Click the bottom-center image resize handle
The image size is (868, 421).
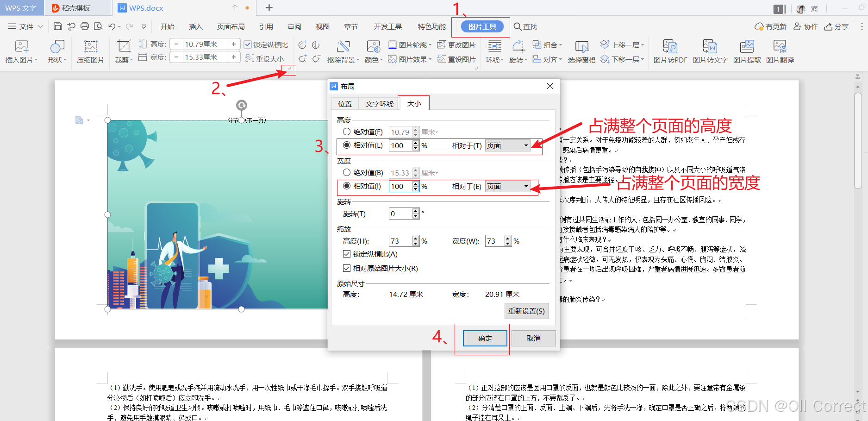click(241, 309)
